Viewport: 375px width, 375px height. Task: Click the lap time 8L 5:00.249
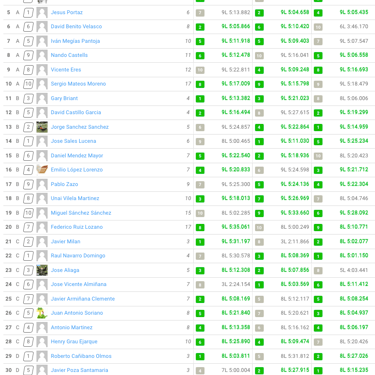click(x=295, y=227)
